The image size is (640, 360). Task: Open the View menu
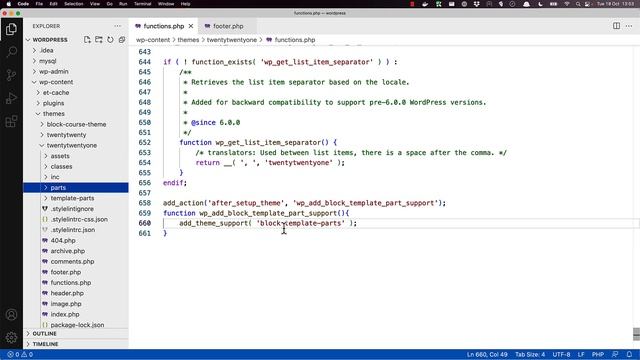pos(95,4)
